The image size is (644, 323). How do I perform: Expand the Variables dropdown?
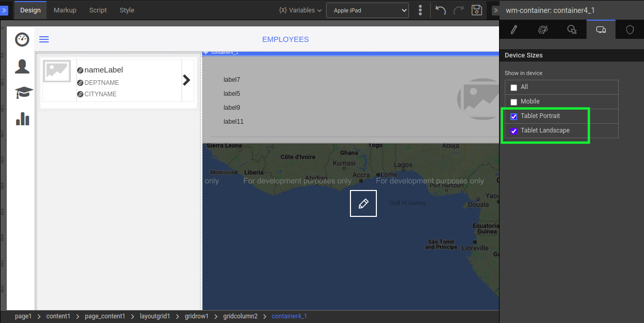[x=300, y=10]
